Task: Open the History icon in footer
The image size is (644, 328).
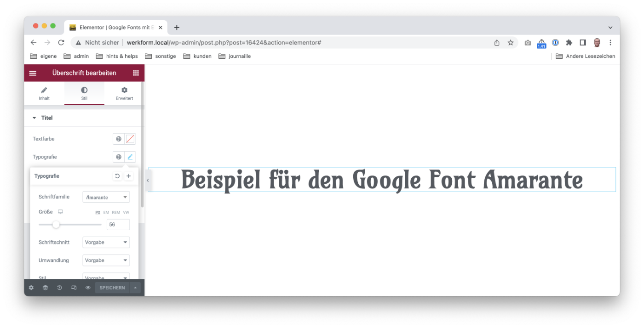Action: pos(59,288)
